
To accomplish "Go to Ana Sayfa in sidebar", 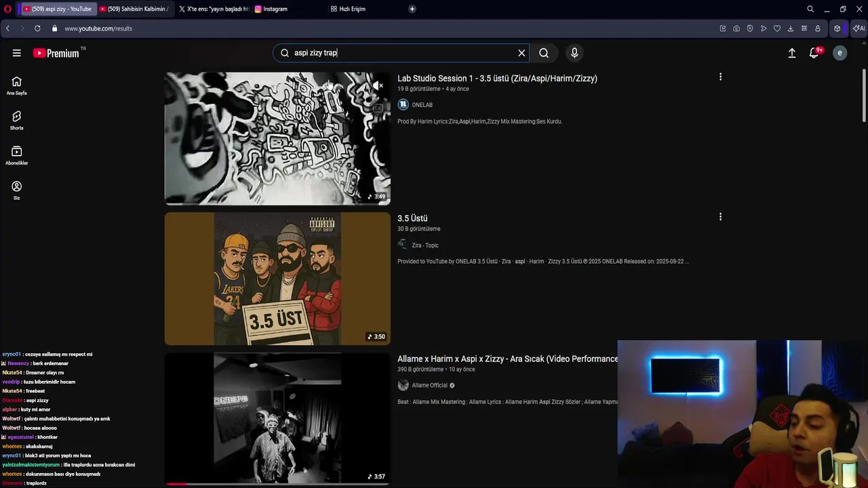I will 17,86.
